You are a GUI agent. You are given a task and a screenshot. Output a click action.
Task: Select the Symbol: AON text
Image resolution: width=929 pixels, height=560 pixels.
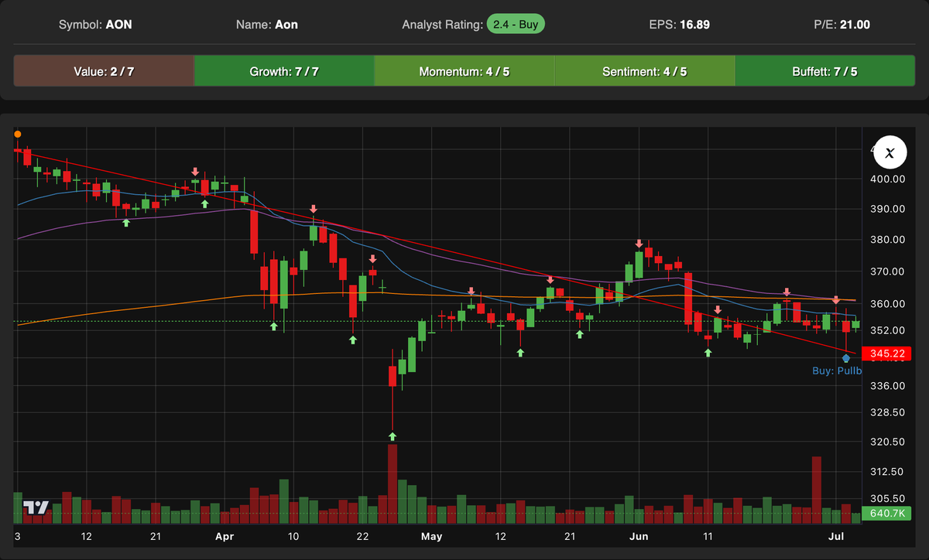[95, 25]
